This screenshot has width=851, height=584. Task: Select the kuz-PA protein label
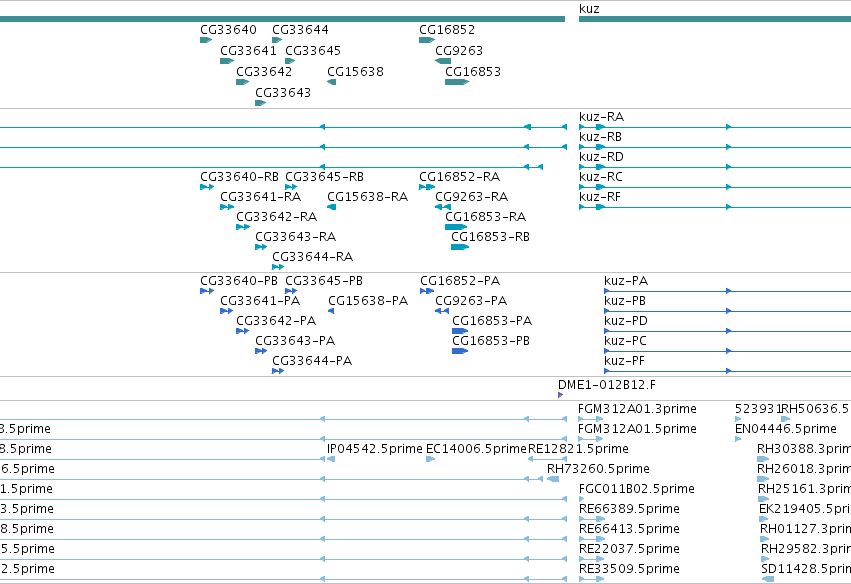626,281
